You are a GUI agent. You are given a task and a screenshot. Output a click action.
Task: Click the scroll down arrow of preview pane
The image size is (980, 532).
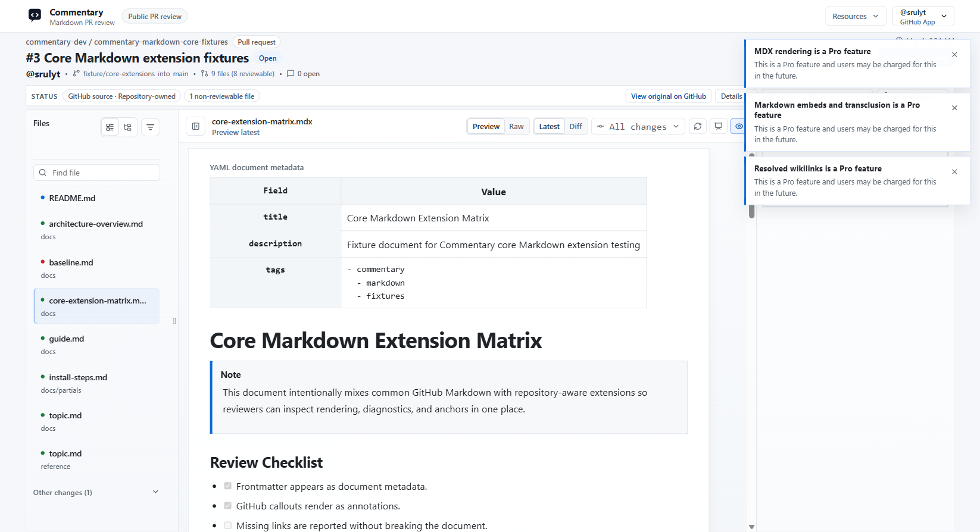(752, 527)
